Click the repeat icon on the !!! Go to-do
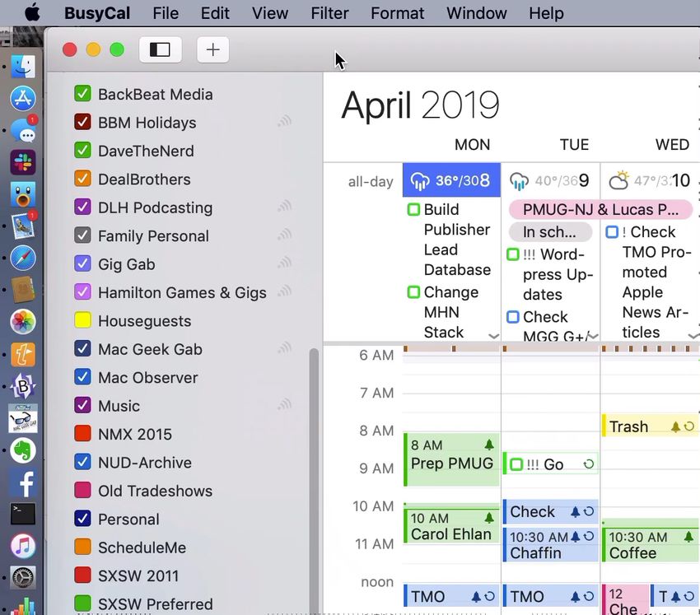Screen dimensions: 700x615 (x=589, y=464)
